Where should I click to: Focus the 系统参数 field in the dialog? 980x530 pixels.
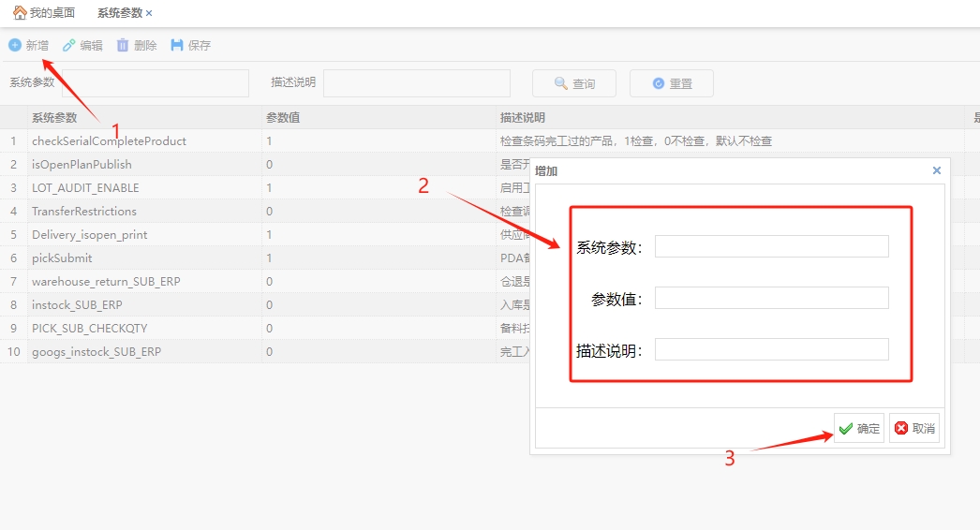click(x=771, y=246)
